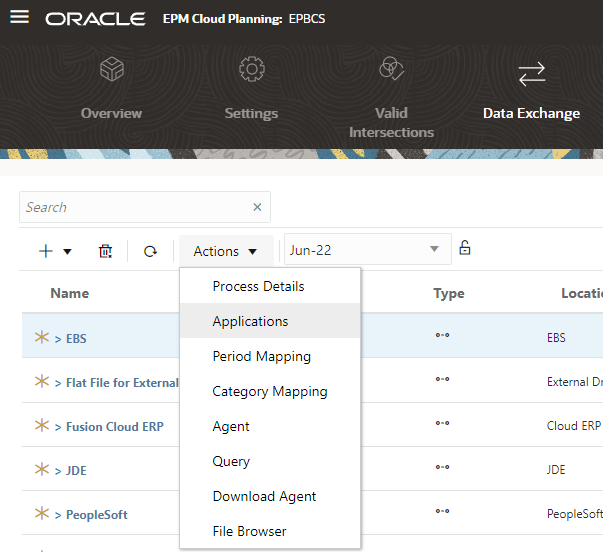The height and width of the screenshot is (560, 616).
Task: Expand the Flat File for External row
Action: coord(58,383)
